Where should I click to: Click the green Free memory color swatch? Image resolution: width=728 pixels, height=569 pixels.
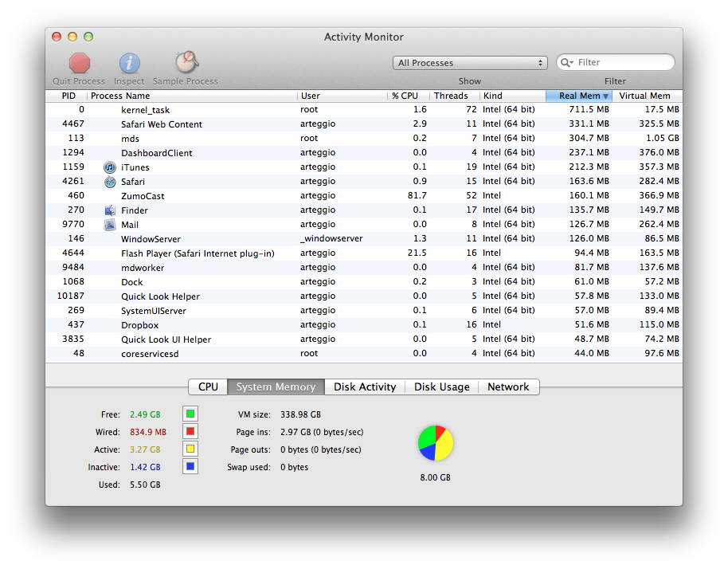click(190, 414)
